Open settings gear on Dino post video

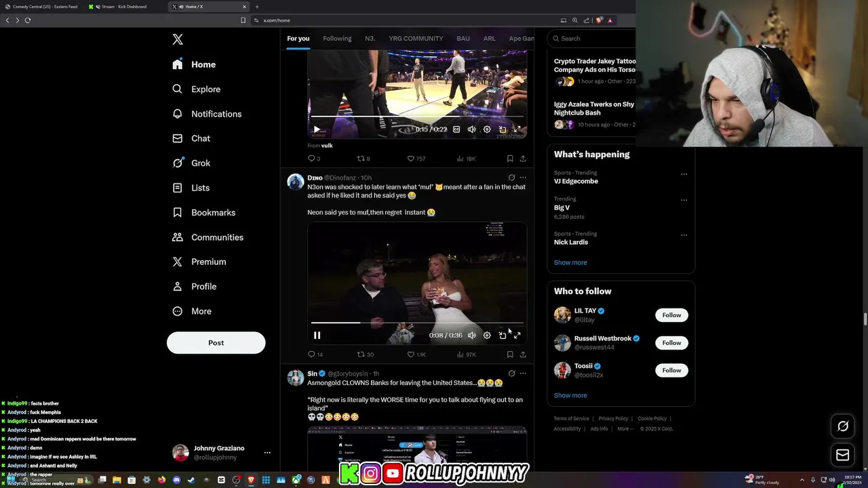tap(487, 335)
